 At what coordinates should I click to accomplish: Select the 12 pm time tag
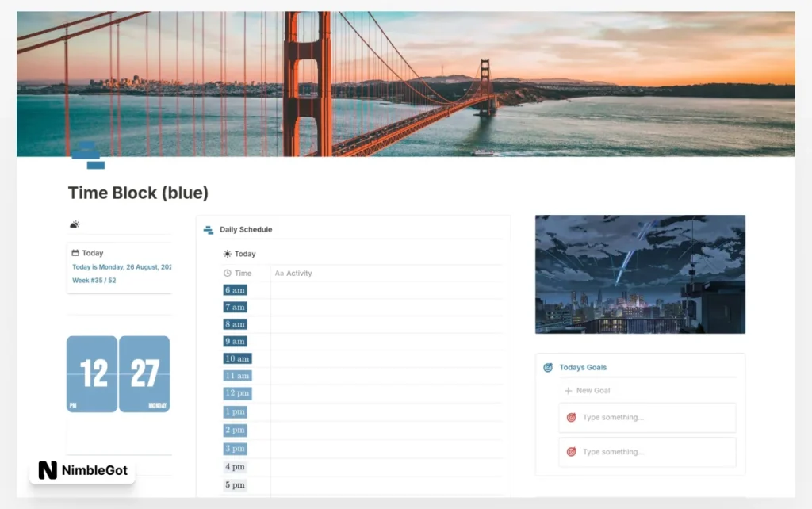[x=237, y=393]
